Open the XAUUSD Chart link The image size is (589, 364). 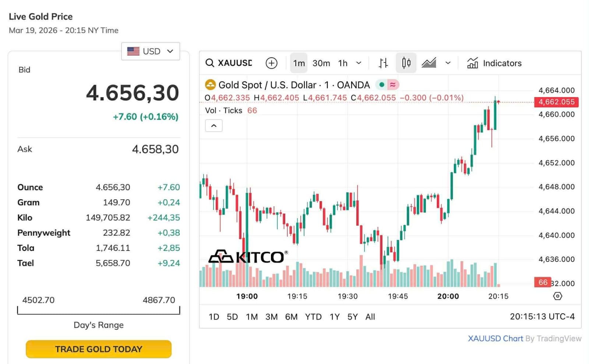[x=495, y=339]
